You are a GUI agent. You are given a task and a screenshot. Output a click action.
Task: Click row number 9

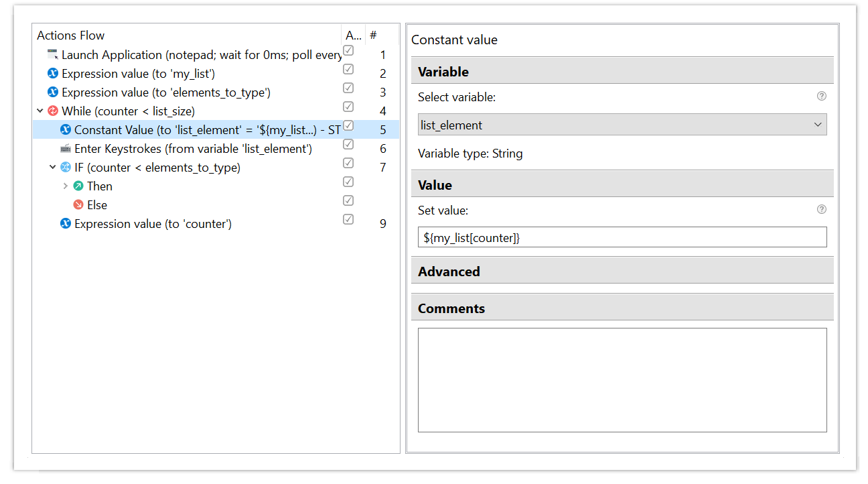point(383,224)
